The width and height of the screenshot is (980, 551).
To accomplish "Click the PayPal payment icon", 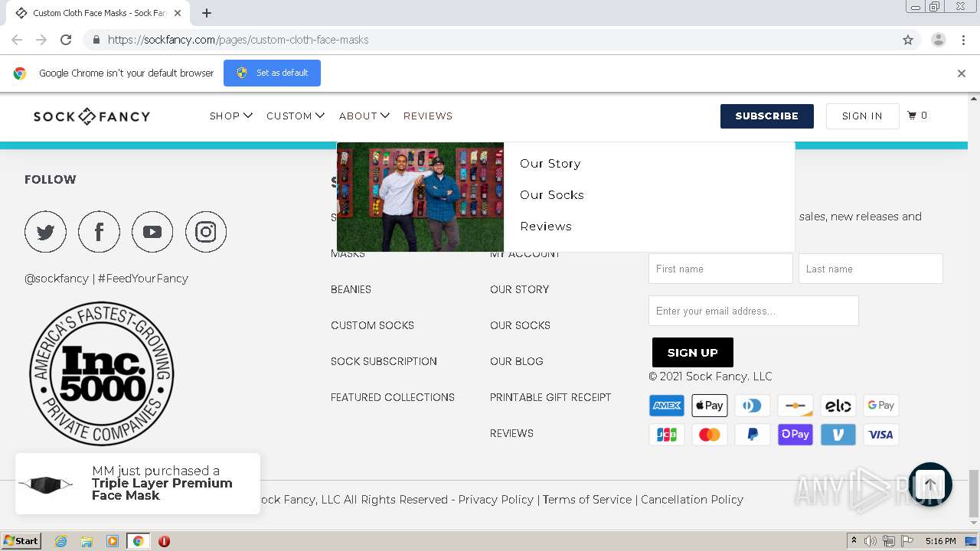I will tap(753, 435).
